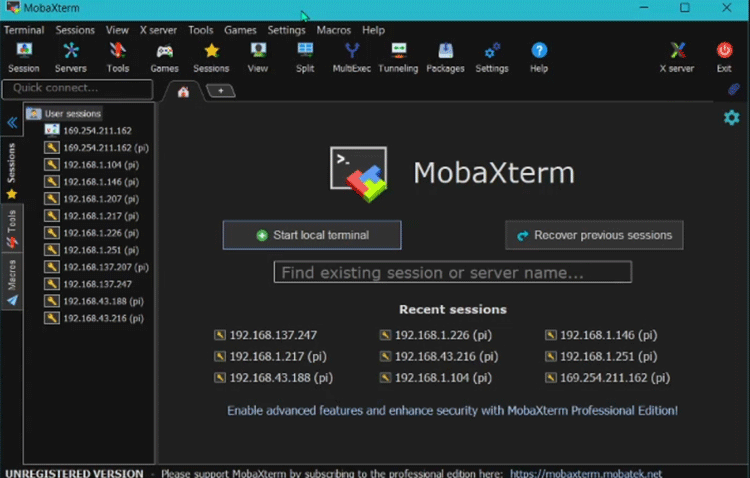The height and width of the screenshot is (478, 750).
Task: Select 192.168.43.216 (pi) in sidebar tree
Action: [94, 318]
